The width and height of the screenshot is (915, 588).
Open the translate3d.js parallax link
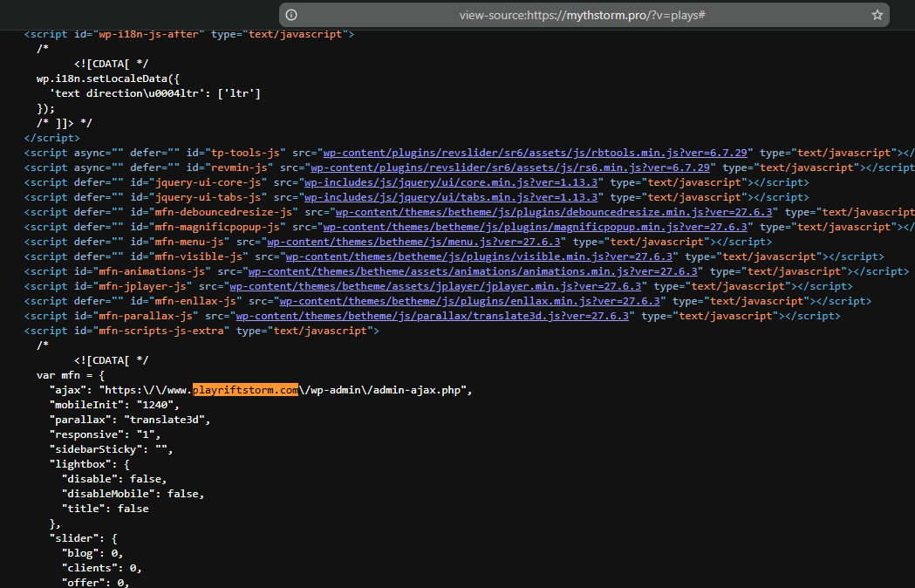(433, 316)
